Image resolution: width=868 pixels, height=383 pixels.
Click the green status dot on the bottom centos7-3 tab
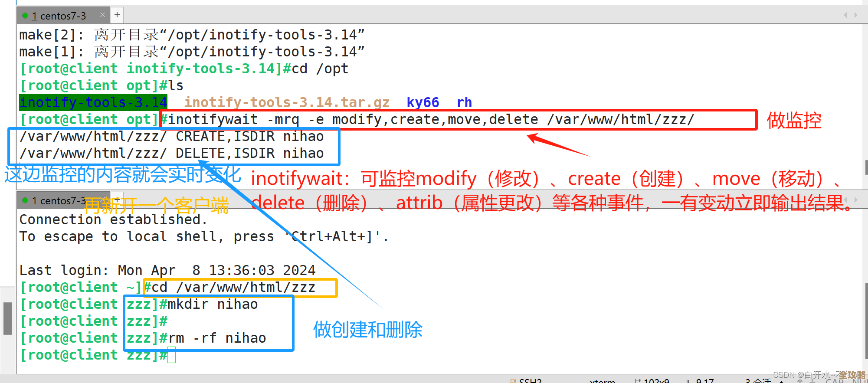point(25,200)
